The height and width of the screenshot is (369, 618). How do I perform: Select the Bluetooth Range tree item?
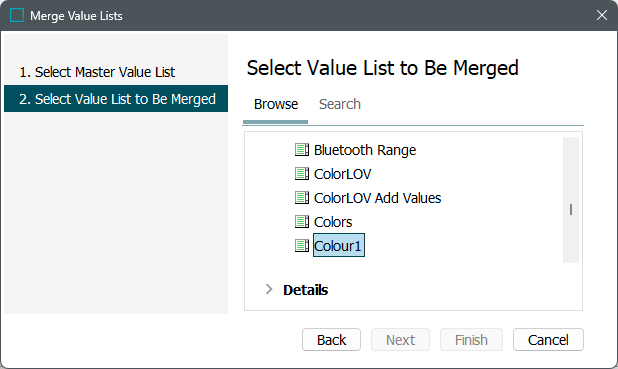365,150
